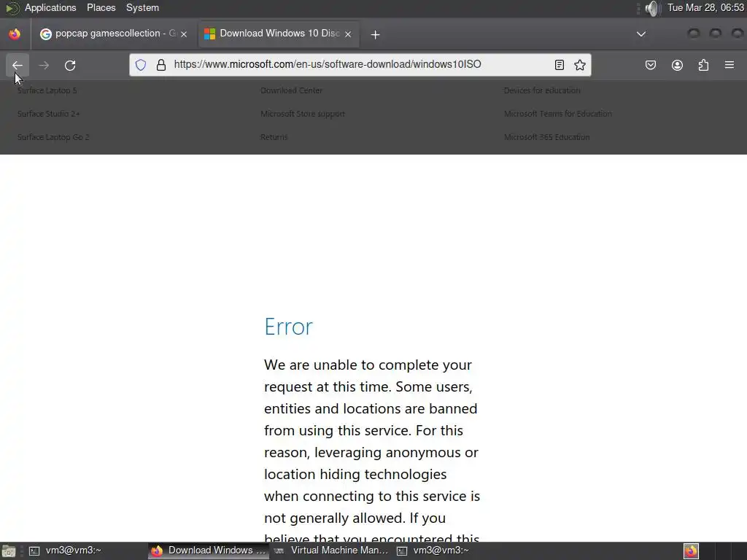The height and width of the screenshot is (560, 747).
Task: Close the popcap gamescollection tab
Action: [x=183, y=34]
